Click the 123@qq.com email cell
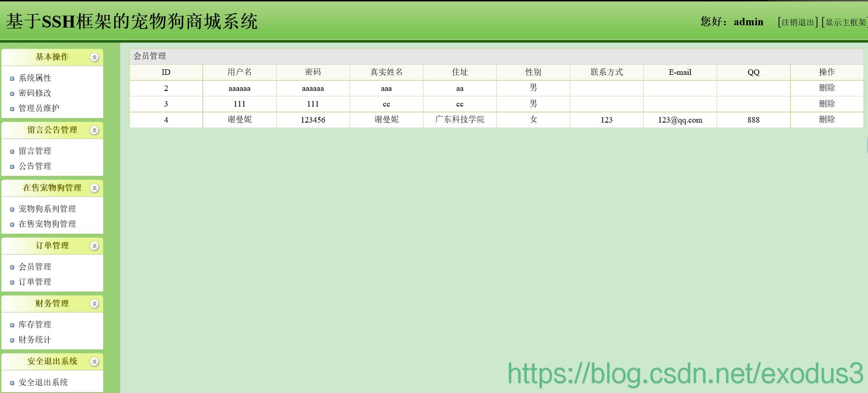This screenshot has height=393, width=868. [680, 120]
